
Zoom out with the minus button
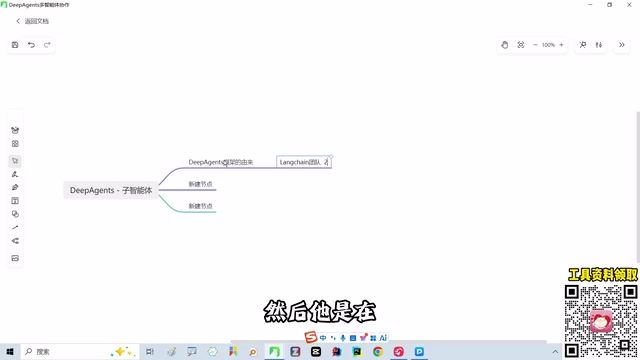[535, 45]
